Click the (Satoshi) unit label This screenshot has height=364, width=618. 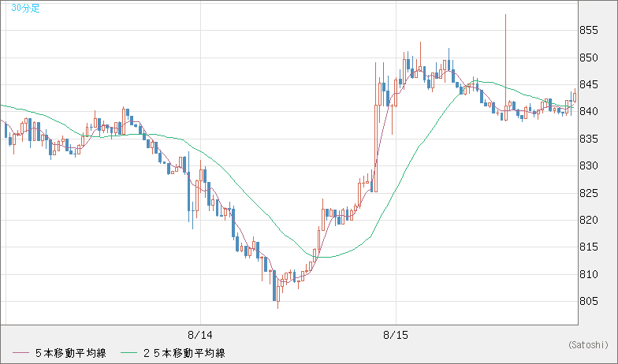[588, 345]
